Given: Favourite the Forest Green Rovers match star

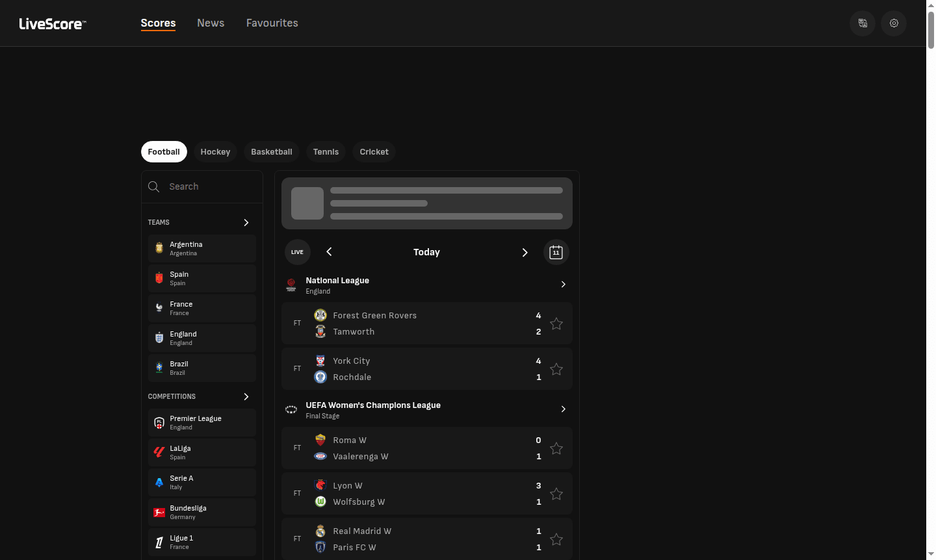Looking at the screenshot, I should click(556, 324).
